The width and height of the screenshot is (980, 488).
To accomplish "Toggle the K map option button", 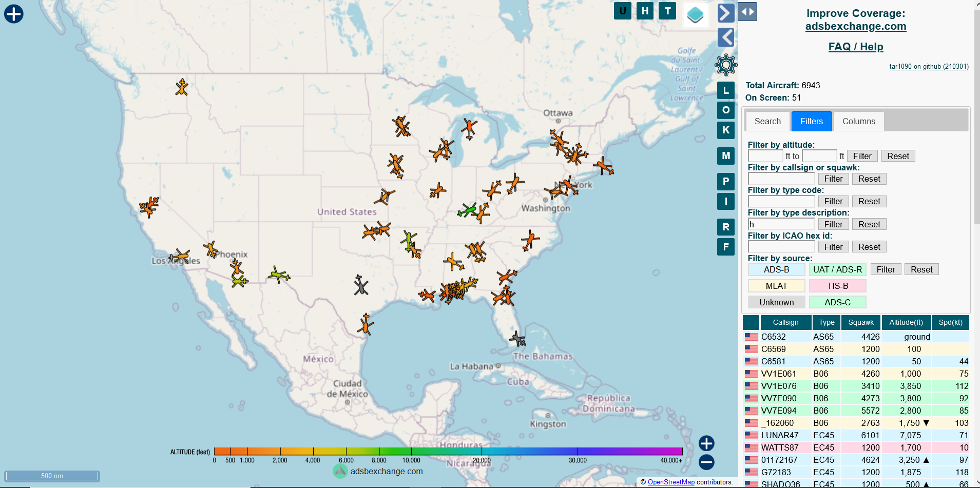I will 726,130.
